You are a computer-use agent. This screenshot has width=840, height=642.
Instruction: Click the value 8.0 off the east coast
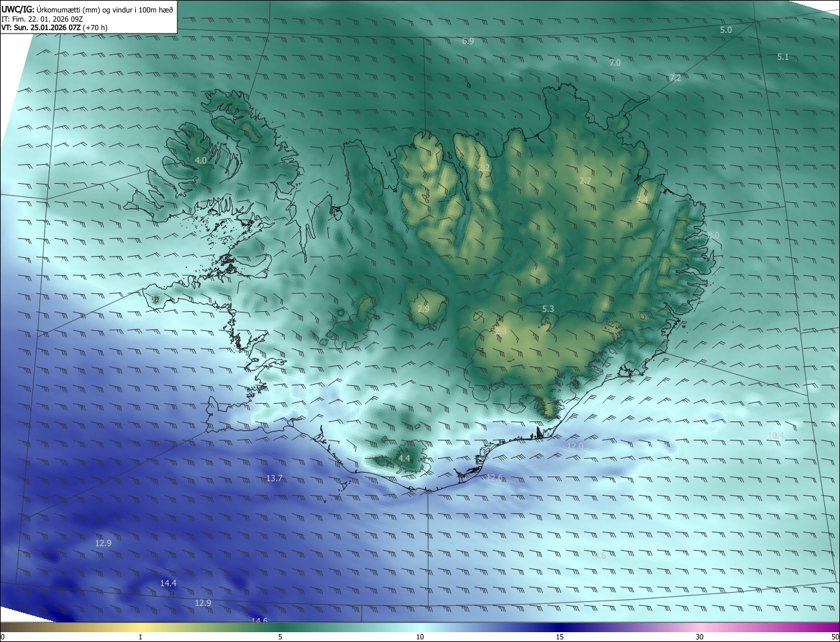pyautogui.click(x=713, y=235)
